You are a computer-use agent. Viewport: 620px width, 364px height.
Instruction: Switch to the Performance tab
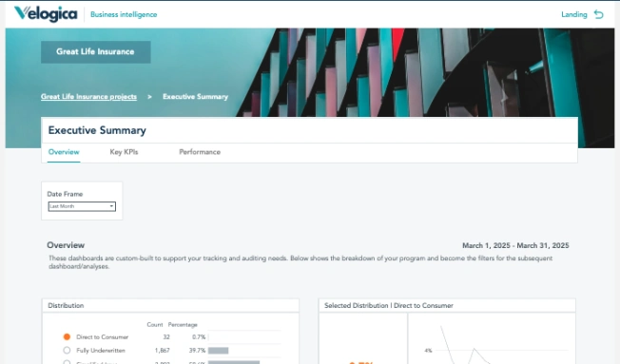click(200, 152)
